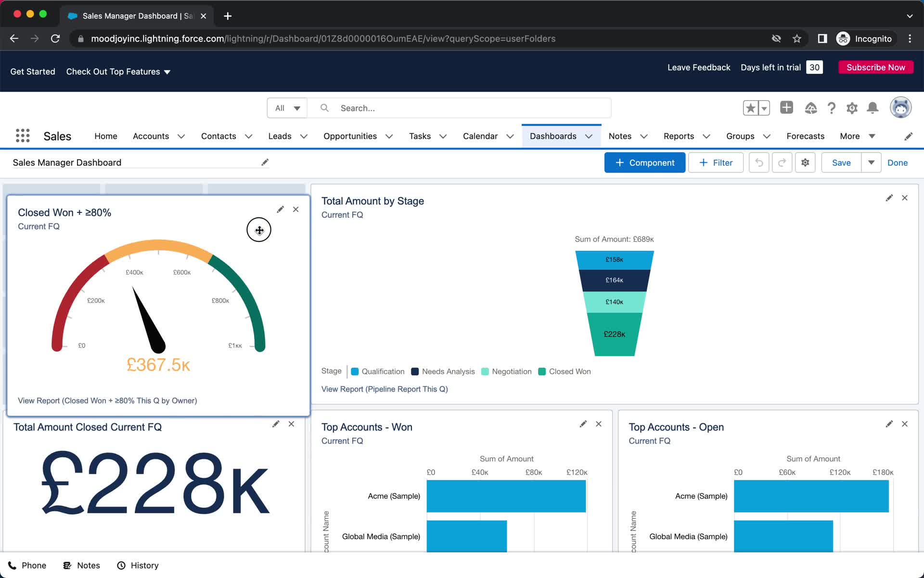Click Done to exit editing
The width and height of the screenshot is (924, 578).
coord(898,163)
